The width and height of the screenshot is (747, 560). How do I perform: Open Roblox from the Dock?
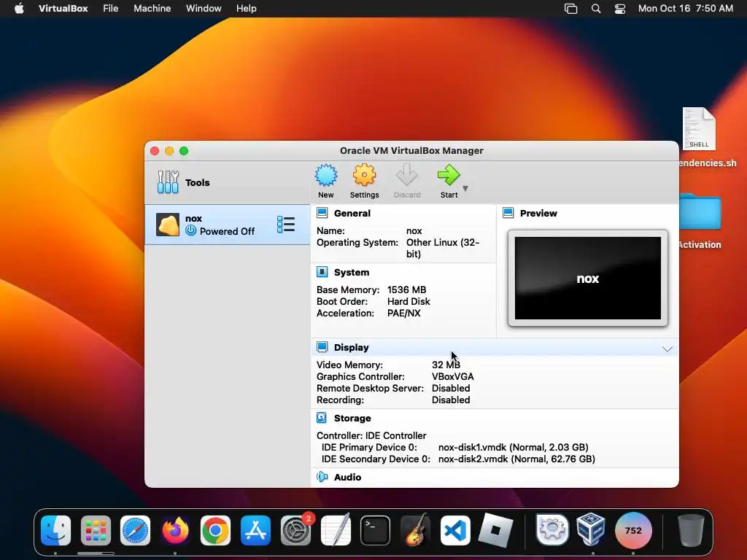(x=495, y=530)
